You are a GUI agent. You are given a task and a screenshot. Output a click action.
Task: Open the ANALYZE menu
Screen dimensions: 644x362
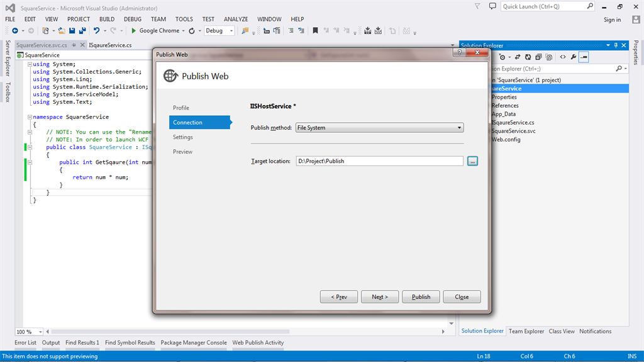(x=236, y=20)
